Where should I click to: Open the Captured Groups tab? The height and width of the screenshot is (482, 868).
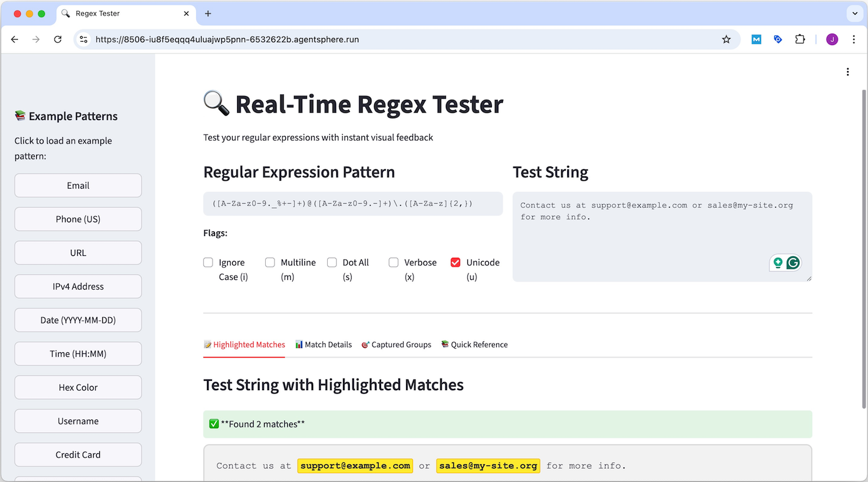pyautogui.click(x=396, y=344)
